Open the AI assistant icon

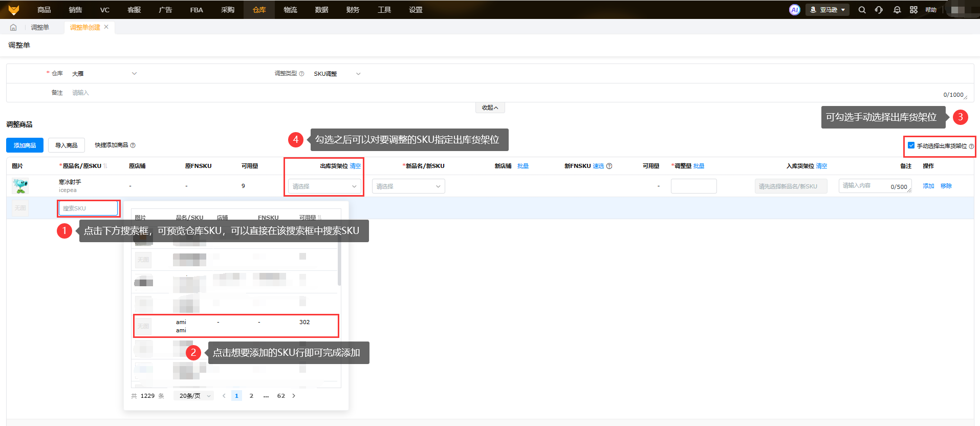[794, 10]
